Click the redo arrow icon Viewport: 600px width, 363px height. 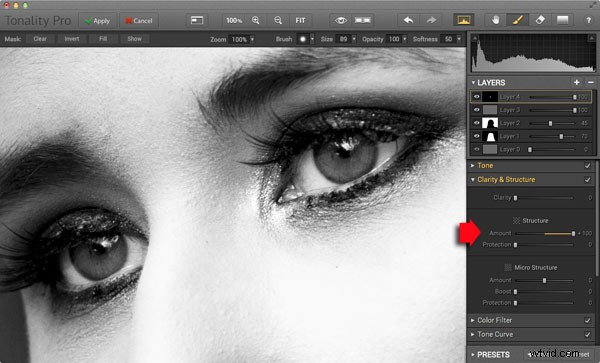431,20
